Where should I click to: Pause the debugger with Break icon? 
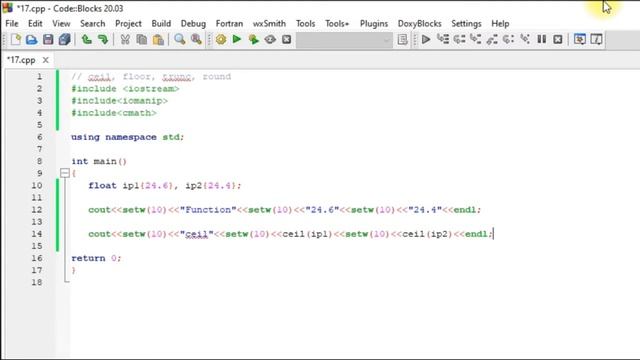tap(542, 40)
